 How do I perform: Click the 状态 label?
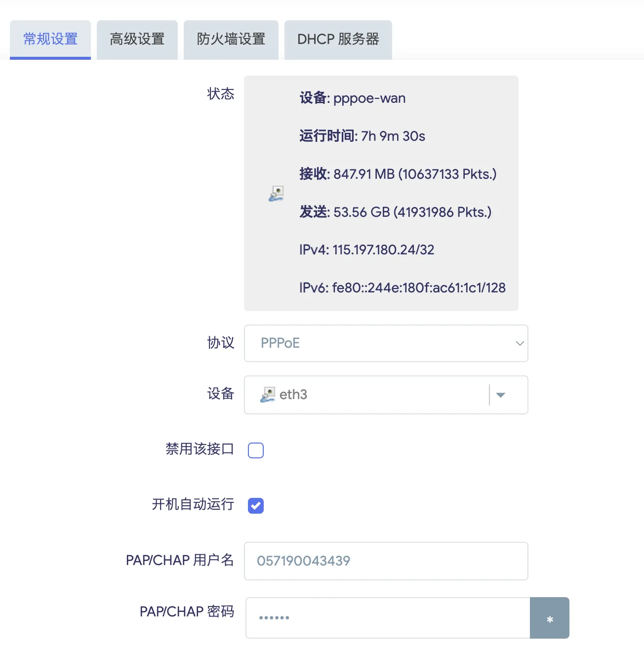pos(220,94)
